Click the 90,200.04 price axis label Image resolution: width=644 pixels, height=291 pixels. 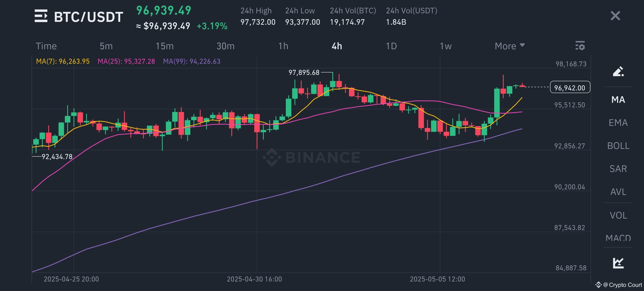click(x=569, y=187)
